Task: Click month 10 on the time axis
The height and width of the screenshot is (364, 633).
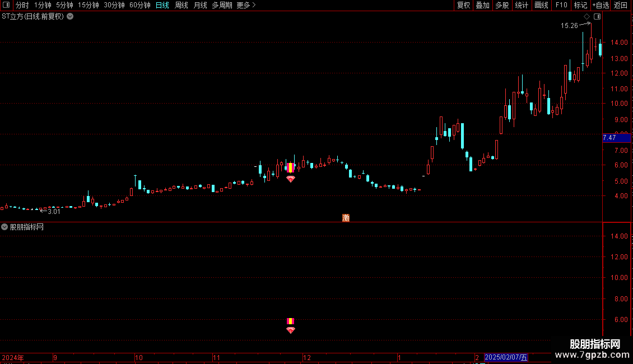Action: [139, 357]
